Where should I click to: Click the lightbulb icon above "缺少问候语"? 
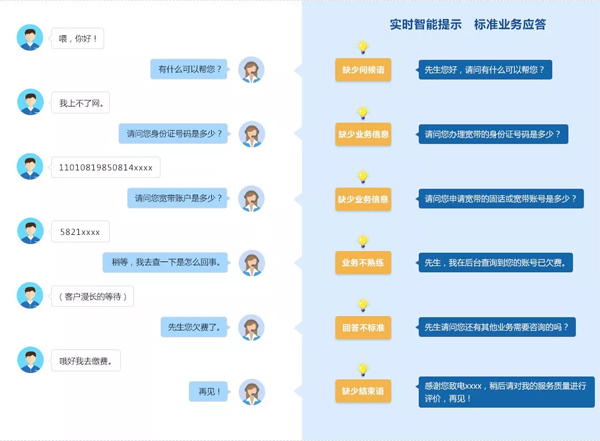363,48
